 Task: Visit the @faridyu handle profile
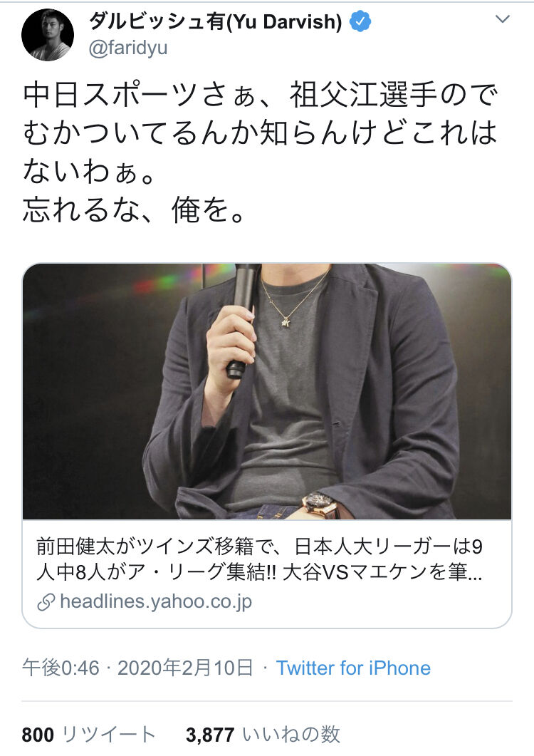tap(127, 48)
